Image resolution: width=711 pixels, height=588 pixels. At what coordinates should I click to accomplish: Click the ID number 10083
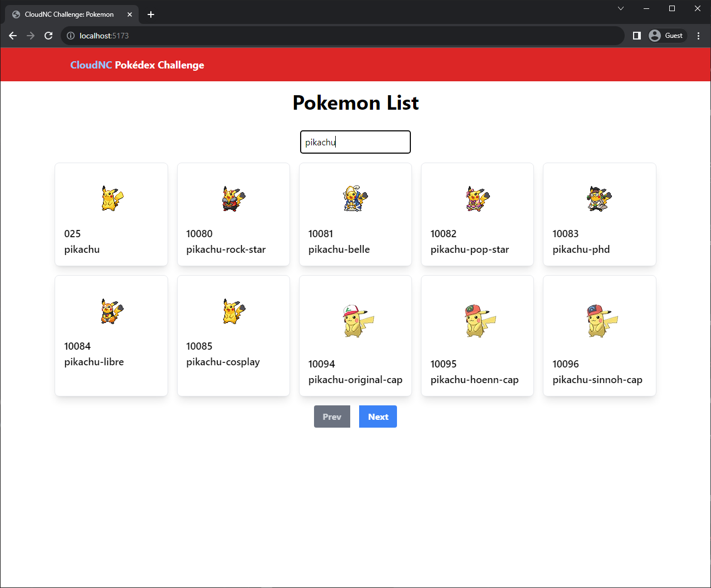(x=566, y=234)
